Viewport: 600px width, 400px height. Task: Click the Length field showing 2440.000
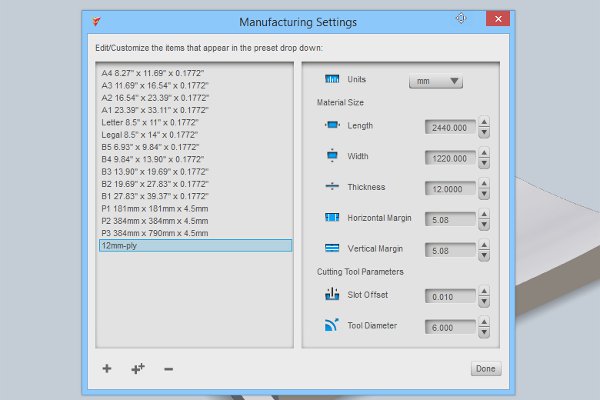click(450, 127)
